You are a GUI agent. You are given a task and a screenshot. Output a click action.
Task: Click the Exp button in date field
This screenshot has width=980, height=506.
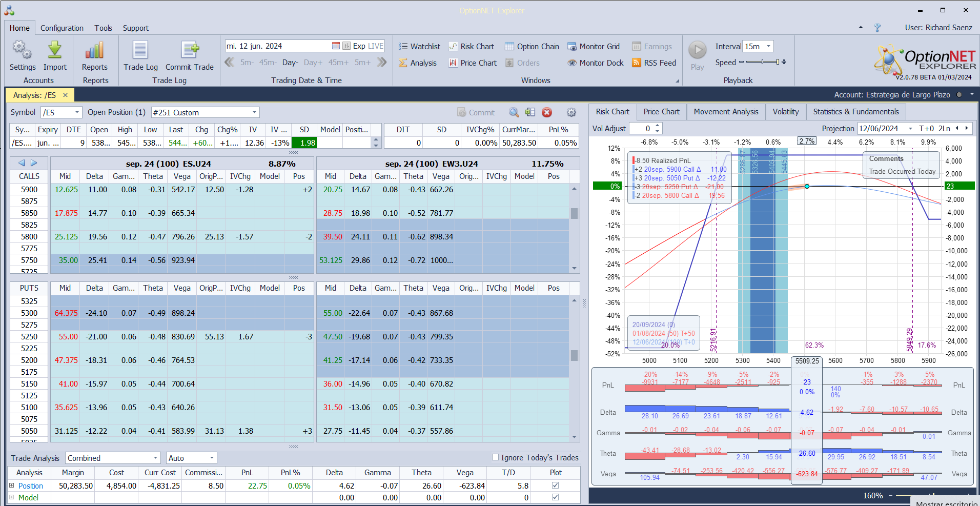click(359, 46)
